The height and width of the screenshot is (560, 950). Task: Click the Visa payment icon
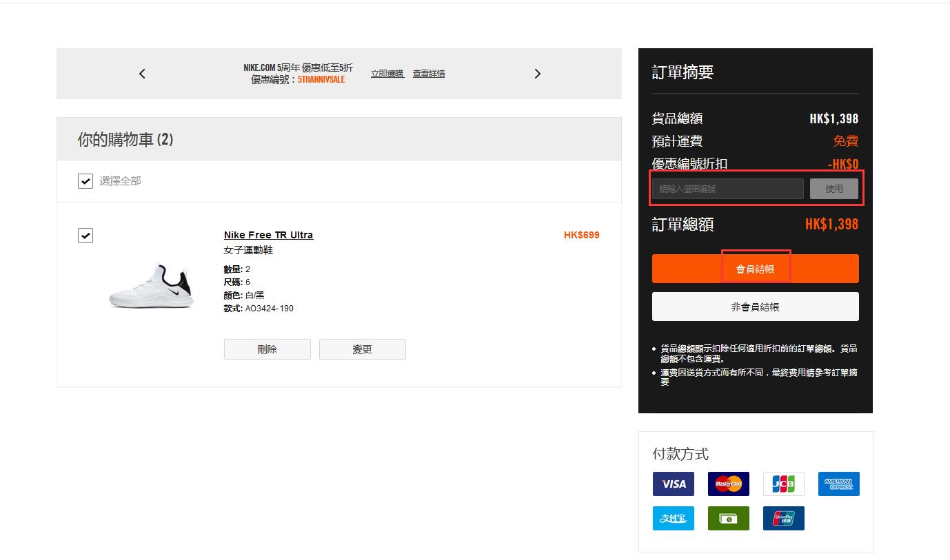click(x=673, y=484)
